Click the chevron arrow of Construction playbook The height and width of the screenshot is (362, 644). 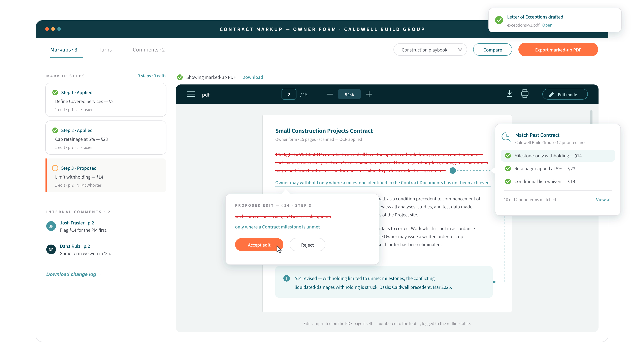tap(460, 49)
